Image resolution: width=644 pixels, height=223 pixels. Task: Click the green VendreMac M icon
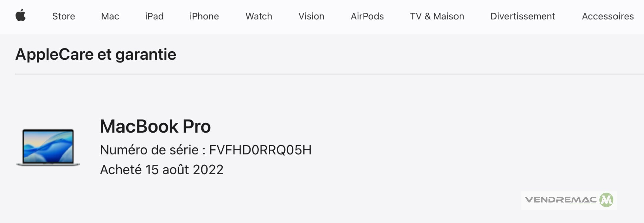606,200
